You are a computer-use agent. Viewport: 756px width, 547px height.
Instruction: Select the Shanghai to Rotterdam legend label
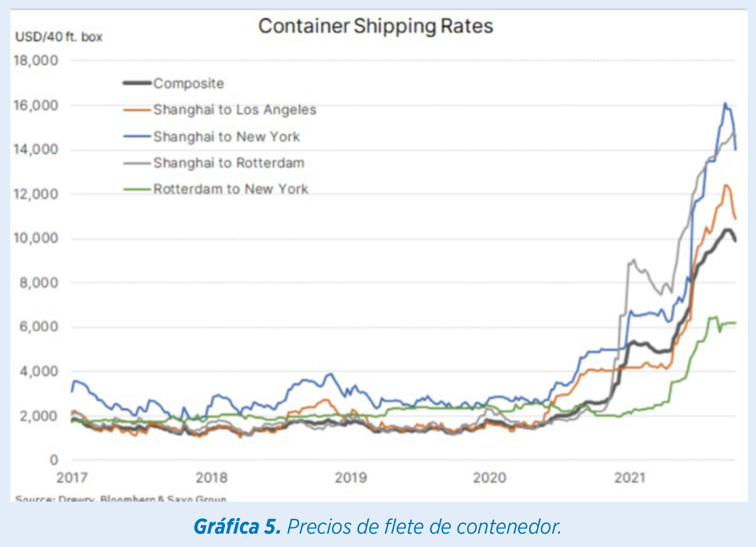[229, 163]
